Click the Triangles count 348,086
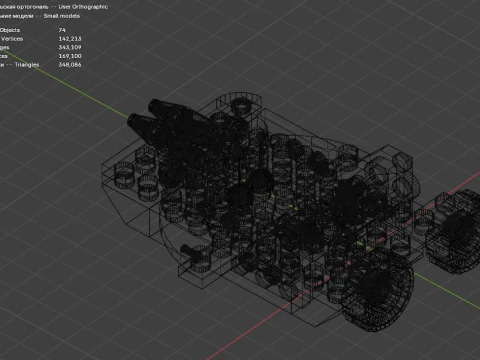480x360 pixels. (x=70, y=65)
